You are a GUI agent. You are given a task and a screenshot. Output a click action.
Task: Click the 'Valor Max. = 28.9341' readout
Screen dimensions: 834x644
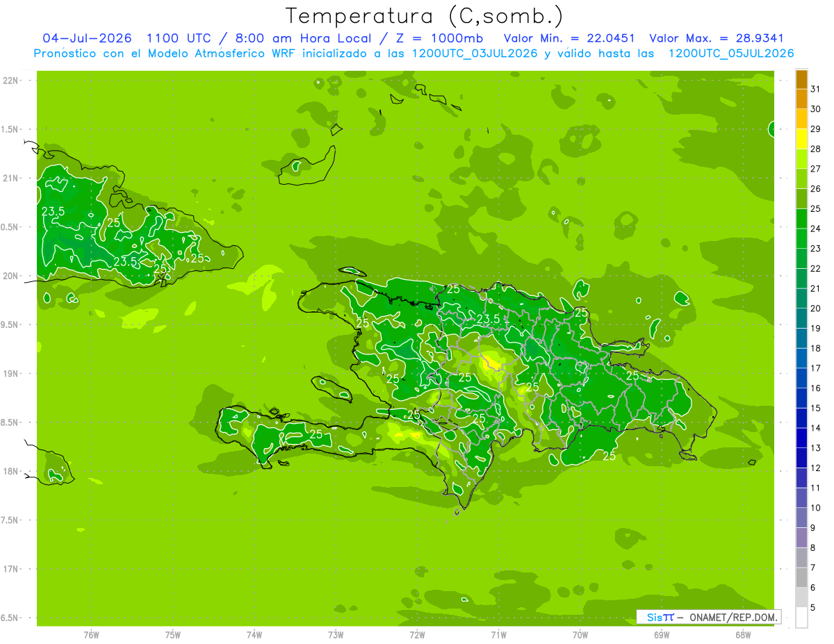point(717,38)
